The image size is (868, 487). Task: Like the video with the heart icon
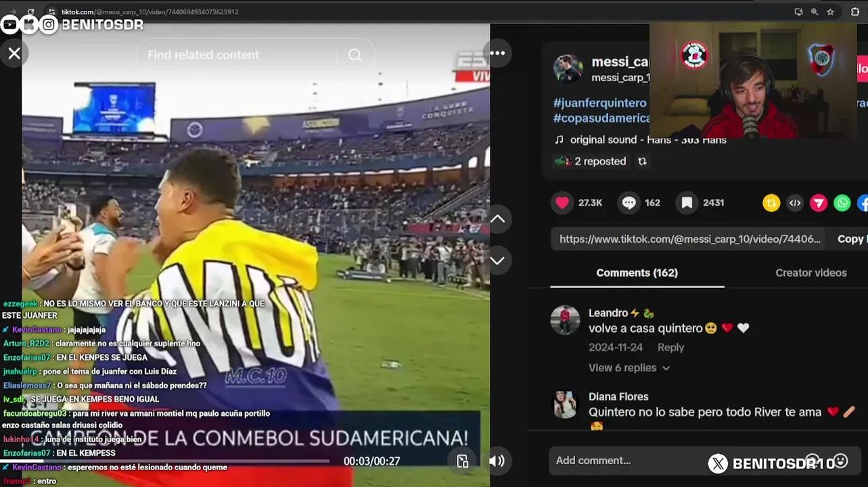pyautogui.click(x=562, y=203)
